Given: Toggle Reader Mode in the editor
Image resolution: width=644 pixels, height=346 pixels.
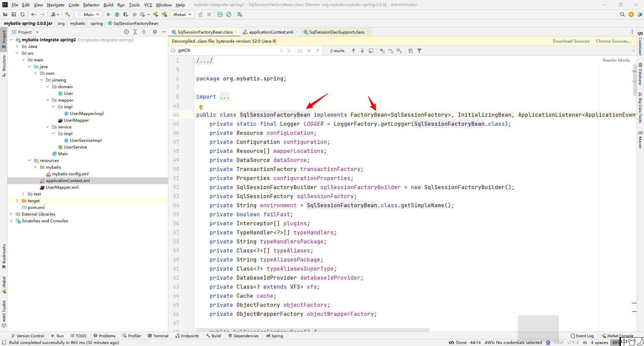Looking at the screenshot, I should tap(616, 60).
